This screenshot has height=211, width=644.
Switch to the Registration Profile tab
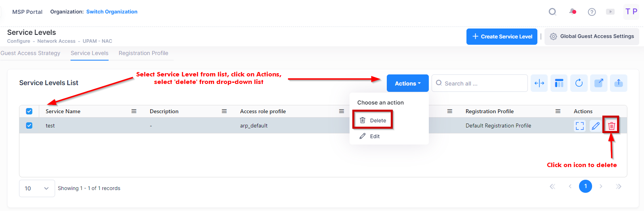click(x=143, y=53)
